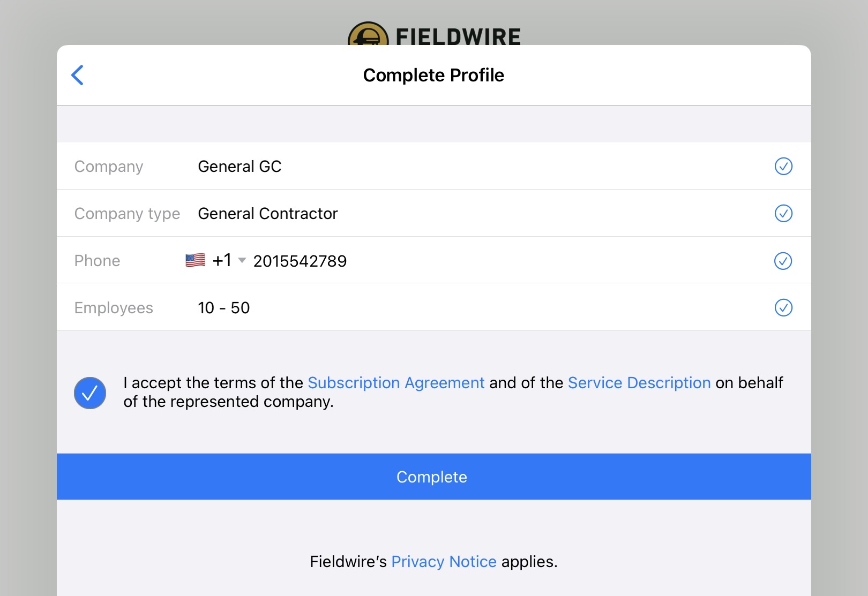Screen dimensions: 868x596
Task: Select the 10 - 50 employees value
Action: click(x=223, y=307)
